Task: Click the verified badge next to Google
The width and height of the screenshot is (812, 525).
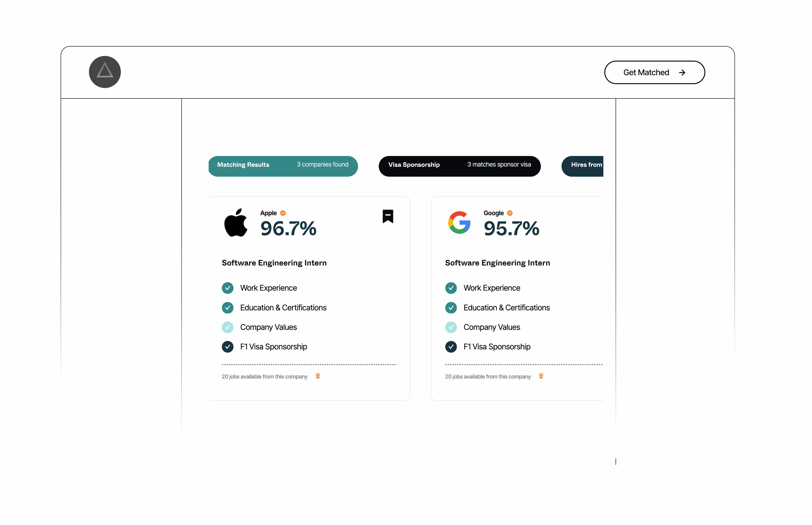Action: (x=510, y=213)
